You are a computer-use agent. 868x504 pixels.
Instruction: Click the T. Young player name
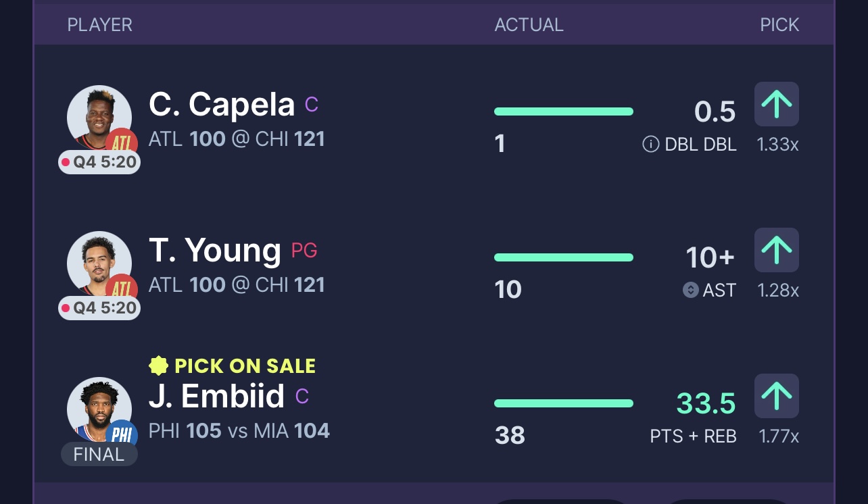[214, 251]
